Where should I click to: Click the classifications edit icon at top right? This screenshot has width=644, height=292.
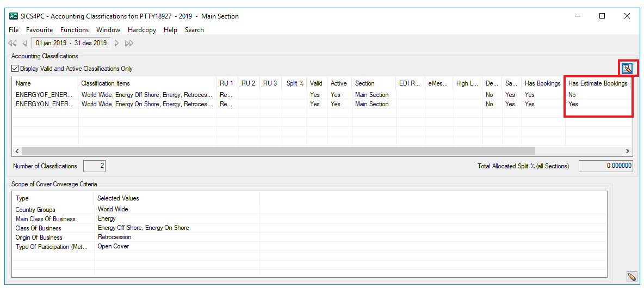[627, 68]
